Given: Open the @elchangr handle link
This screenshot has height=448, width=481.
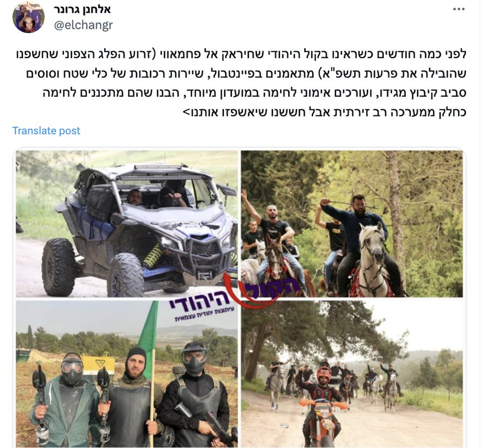Looking at the screenshot, I should (83, 25).
